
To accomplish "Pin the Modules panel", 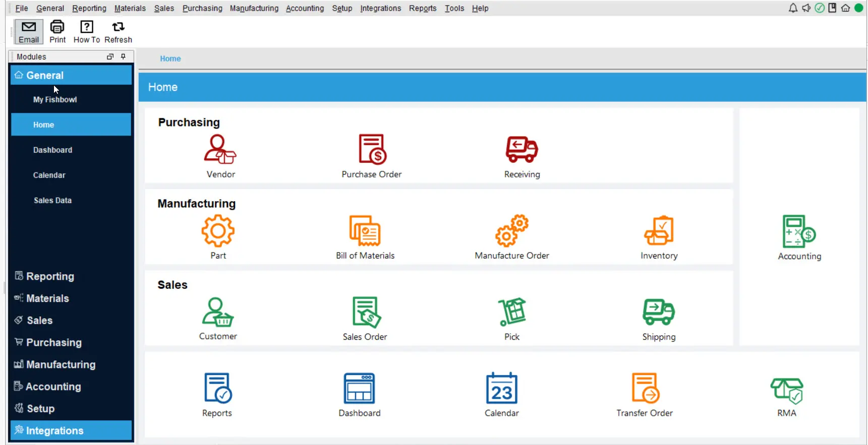I will pos(123,56).
